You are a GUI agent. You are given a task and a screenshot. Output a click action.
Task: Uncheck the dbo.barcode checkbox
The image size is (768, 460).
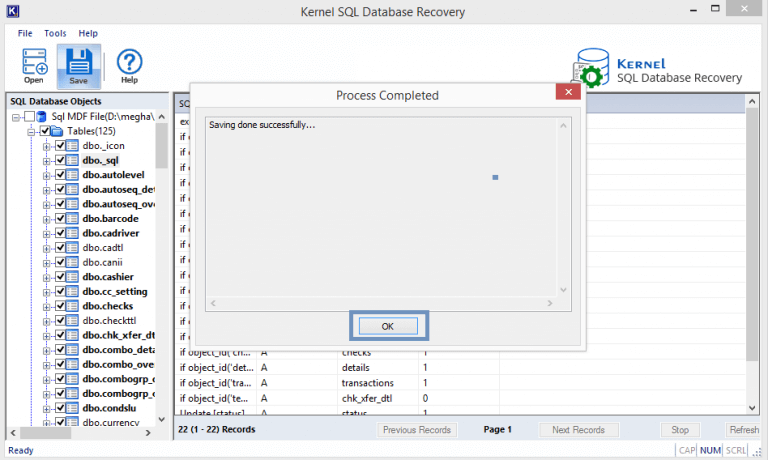[x=60, y=218]
